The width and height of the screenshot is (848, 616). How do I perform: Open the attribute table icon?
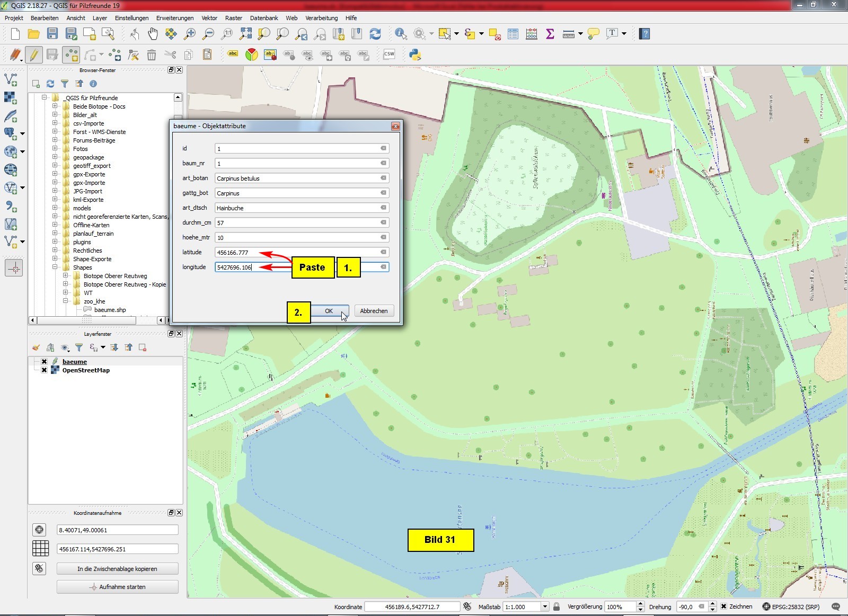tap(513, 34)
